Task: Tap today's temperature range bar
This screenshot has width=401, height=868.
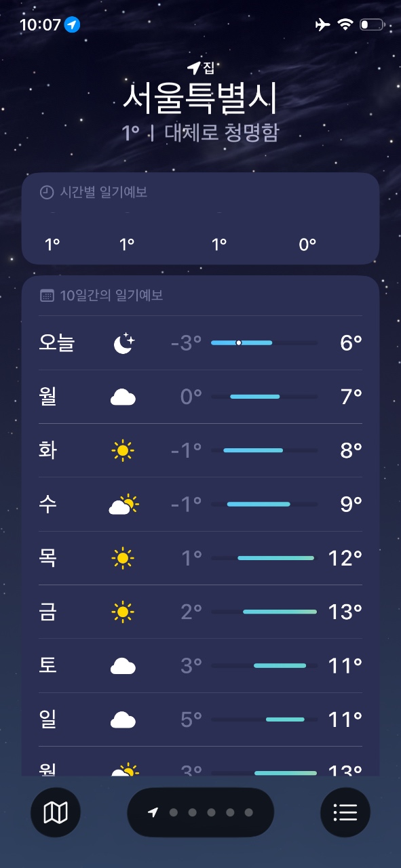Action: 264,343
